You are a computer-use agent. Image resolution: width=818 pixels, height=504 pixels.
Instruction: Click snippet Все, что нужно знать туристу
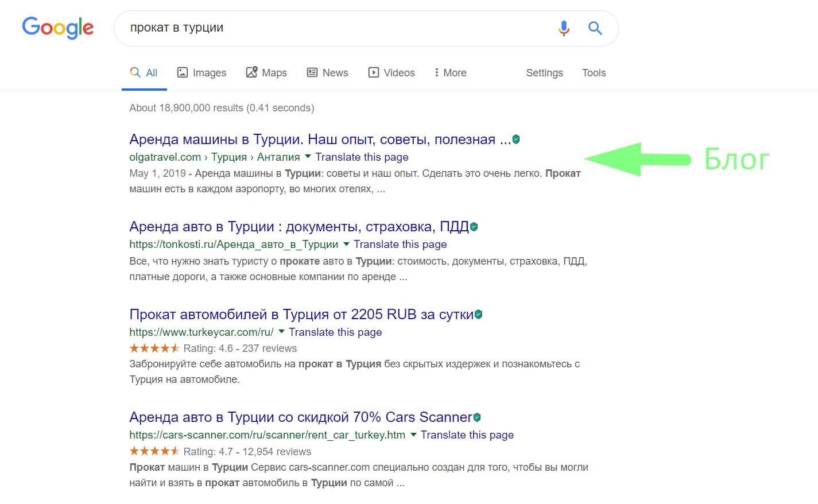(358, 269)
